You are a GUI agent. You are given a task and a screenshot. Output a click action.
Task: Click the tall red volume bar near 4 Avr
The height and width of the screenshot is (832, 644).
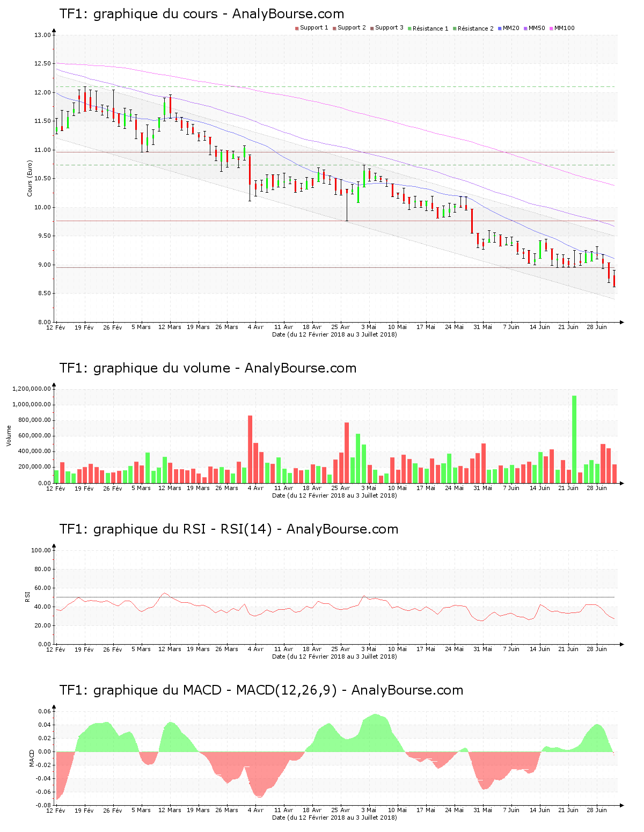point(250,449)
